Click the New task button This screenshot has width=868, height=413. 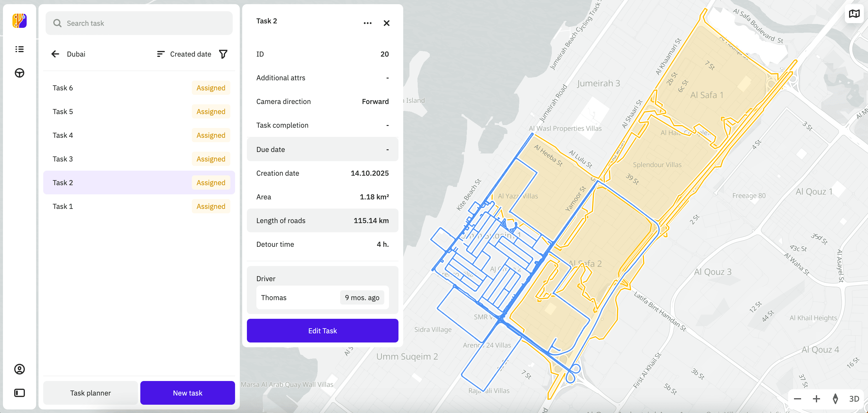[x=187, y=393]
